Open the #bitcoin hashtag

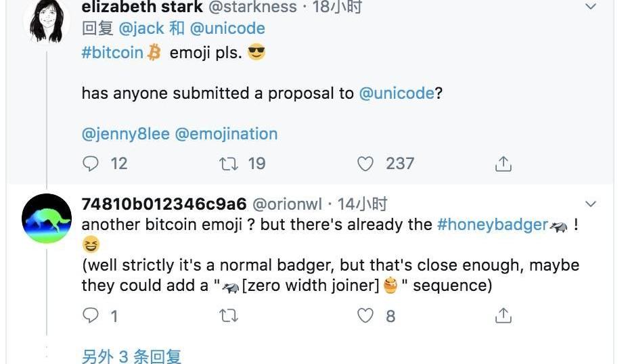(112, 52)
